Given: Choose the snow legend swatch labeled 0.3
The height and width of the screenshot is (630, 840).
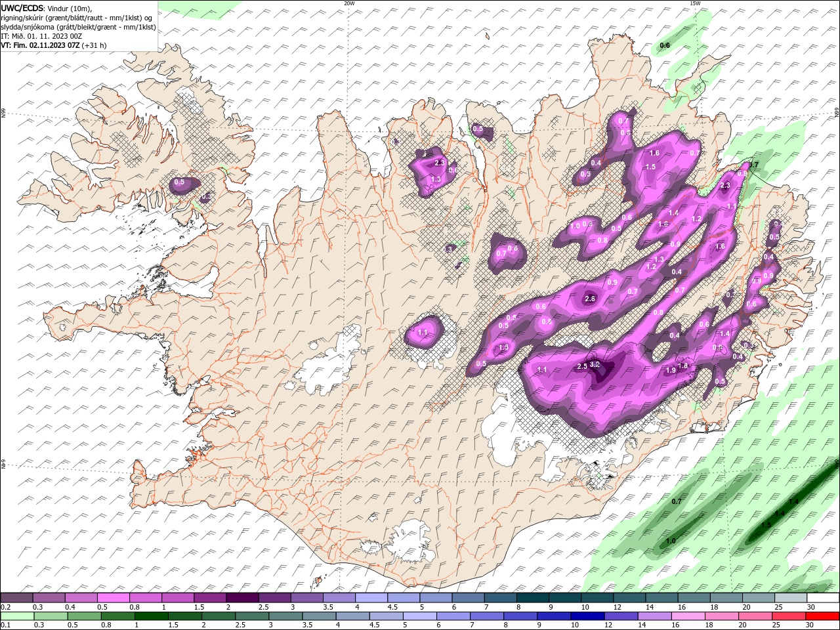Looking at the screenshot, I should tap(49, 598).
